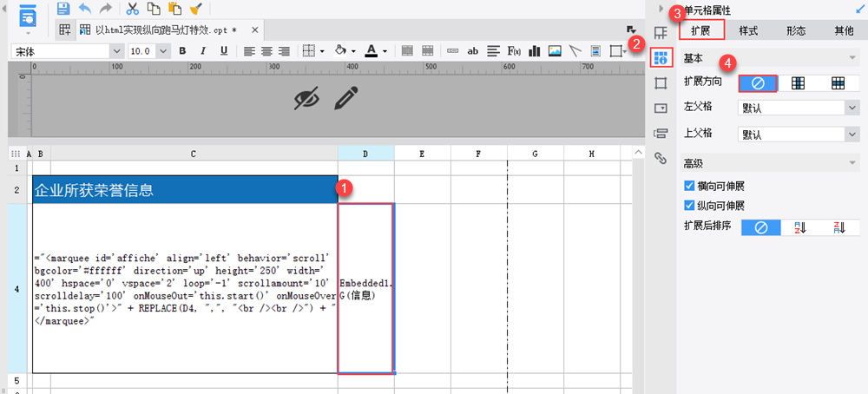Viewport: 868px width, 394px height.
Task: Undo the last action
Action: [85, 9]
